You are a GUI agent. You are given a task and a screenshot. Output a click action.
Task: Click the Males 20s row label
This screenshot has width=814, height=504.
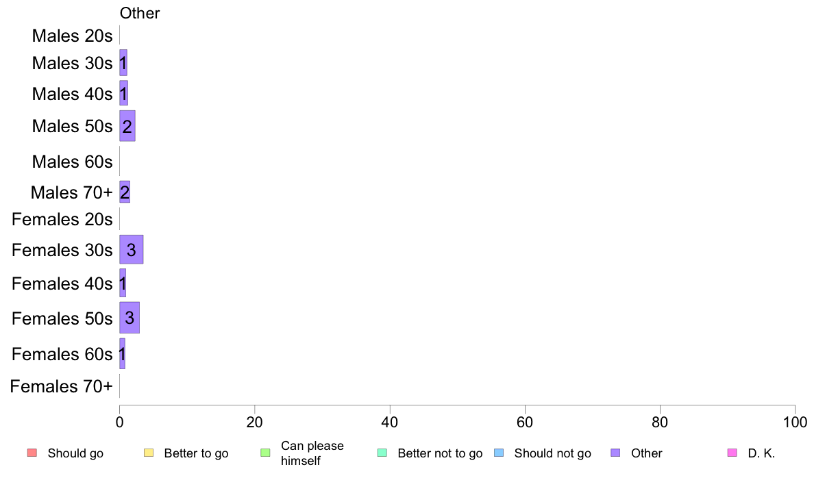pos(72,36)
